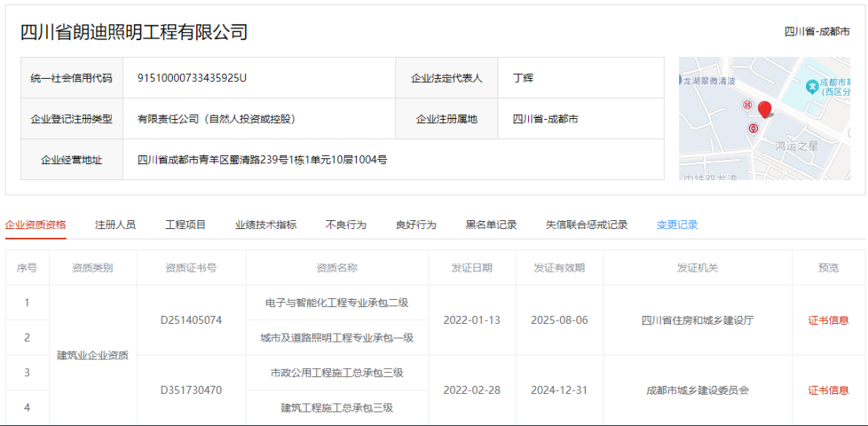The width and height of the screenshot is (868, 426).
Task: Click the legal representative name 丁辉
Action: click(x=523, y=78)
